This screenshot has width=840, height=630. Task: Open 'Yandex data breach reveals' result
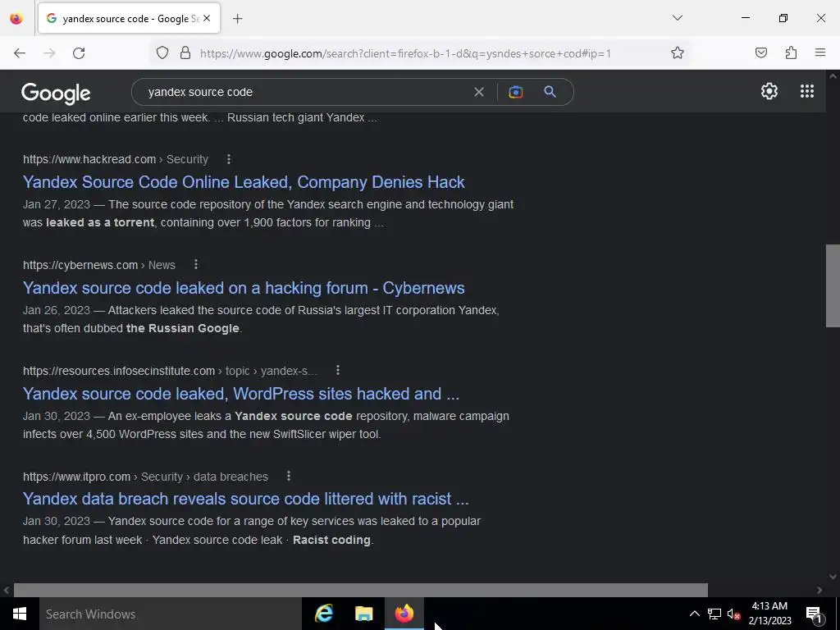(x=246, y=499)
